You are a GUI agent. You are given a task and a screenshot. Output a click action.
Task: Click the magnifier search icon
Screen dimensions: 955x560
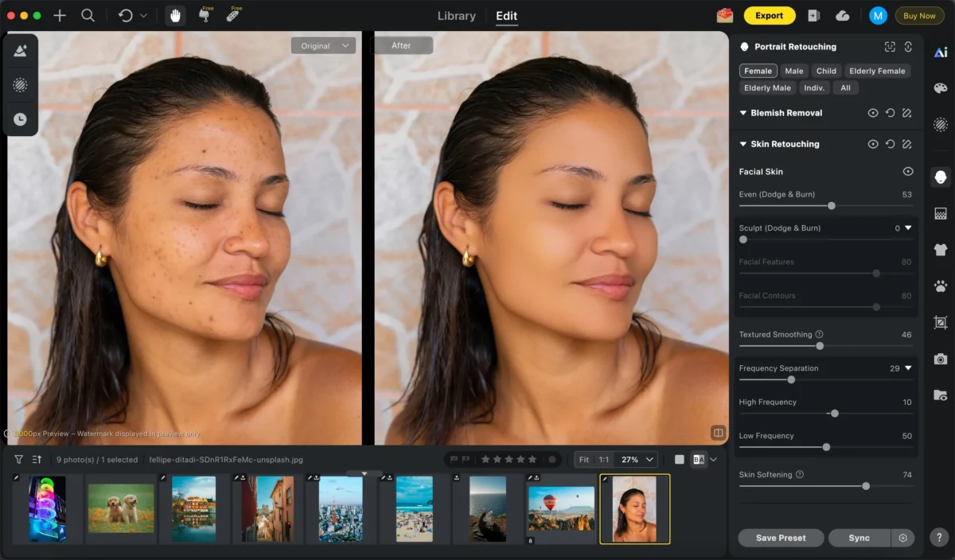point(88,16)
